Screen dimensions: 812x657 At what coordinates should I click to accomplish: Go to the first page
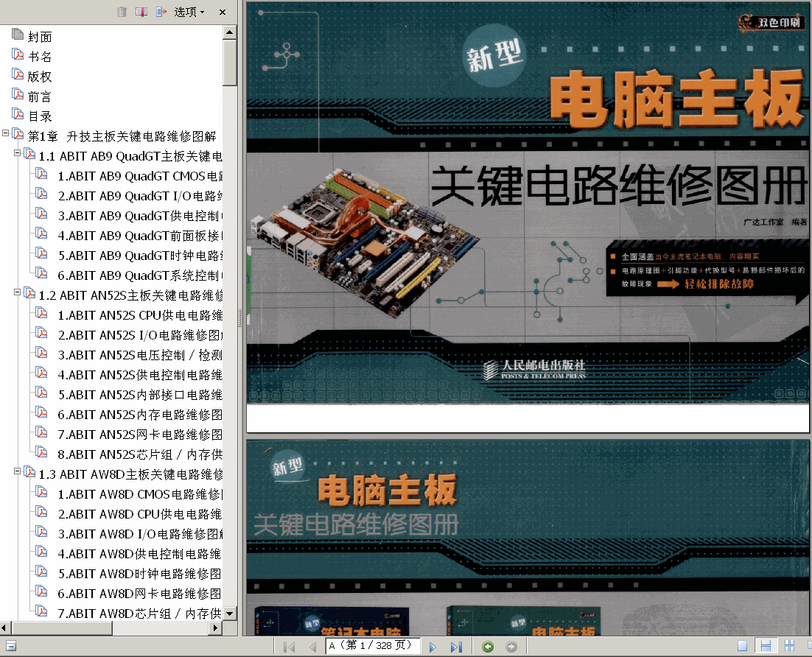coord(289,647)
